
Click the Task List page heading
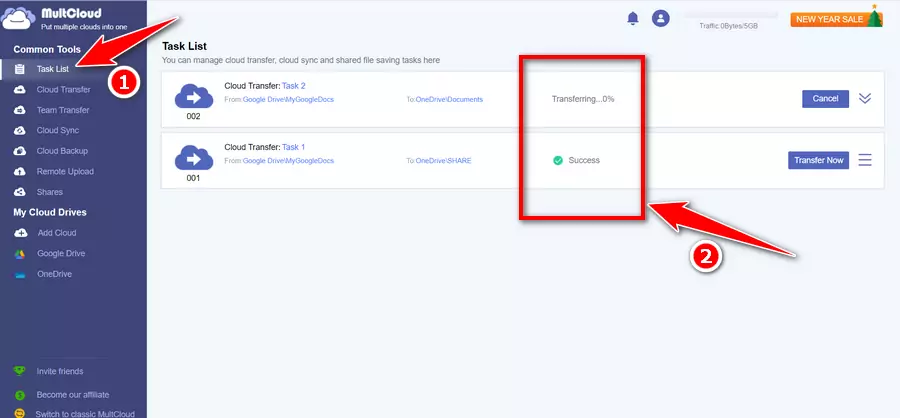(184, 46)
